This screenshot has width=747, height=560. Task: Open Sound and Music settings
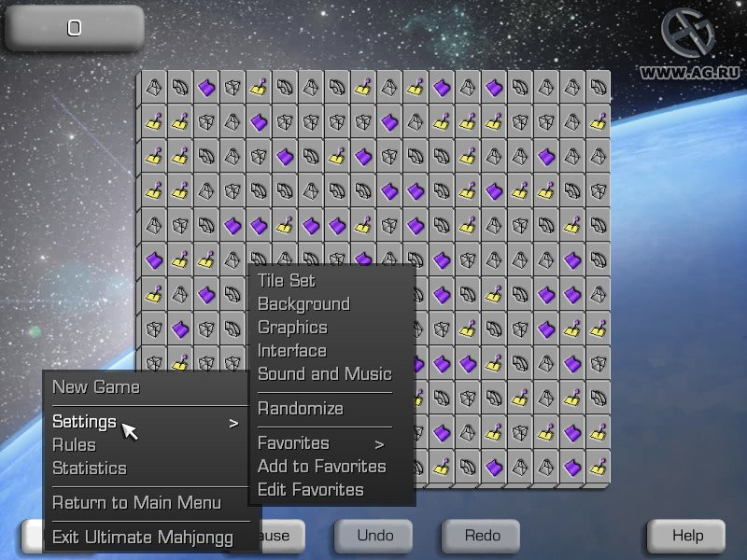(x=325, y=374)
